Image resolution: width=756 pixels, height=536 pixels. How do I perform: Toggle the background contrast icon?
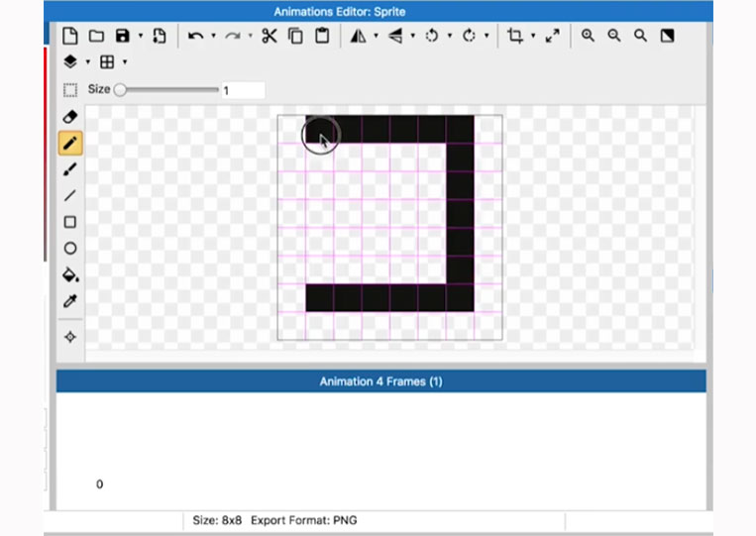tap(667, 36)
